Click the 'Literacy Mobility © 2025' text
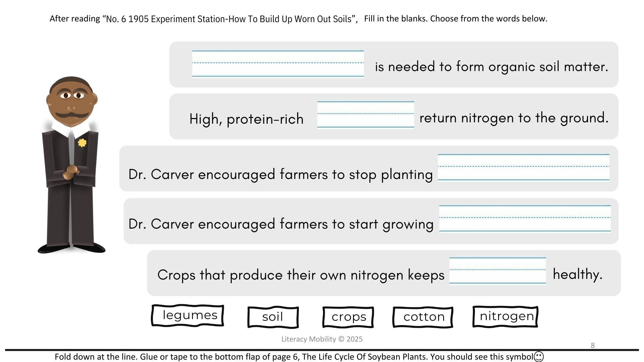Screen dimensions: 644x362 tap(322, 339)
